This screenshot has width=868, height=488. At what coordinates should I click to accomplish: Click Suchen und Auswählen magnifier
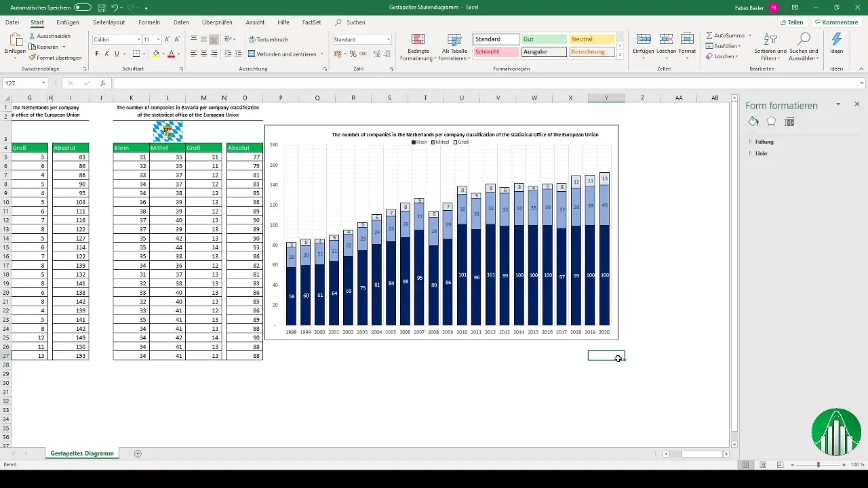(804, 39)
